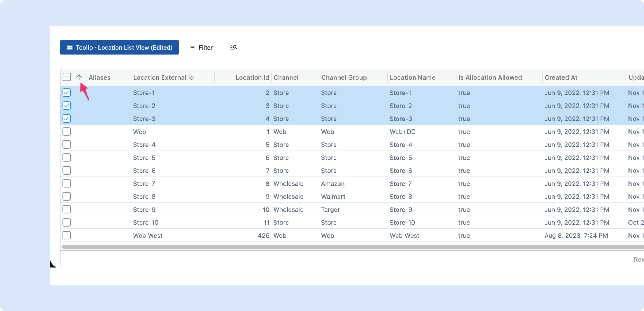Toggle the select-all header checkbox
This screenshot has width=644, height=311.
tap(67, 77)
